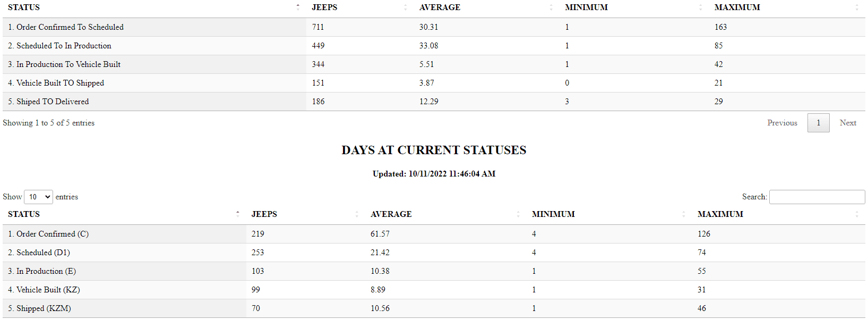Select row 'Order Confirmed To Scheduled'
Viewport: 868px width, 319px height.
[434, 27]
